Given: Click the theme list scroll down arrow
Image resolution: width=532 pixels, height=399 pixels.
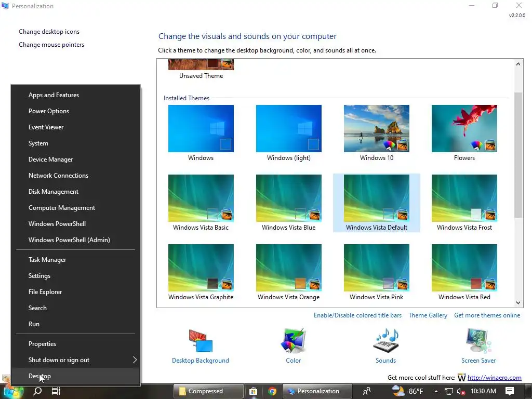Looking at the screenshot, I should [518, 303].
